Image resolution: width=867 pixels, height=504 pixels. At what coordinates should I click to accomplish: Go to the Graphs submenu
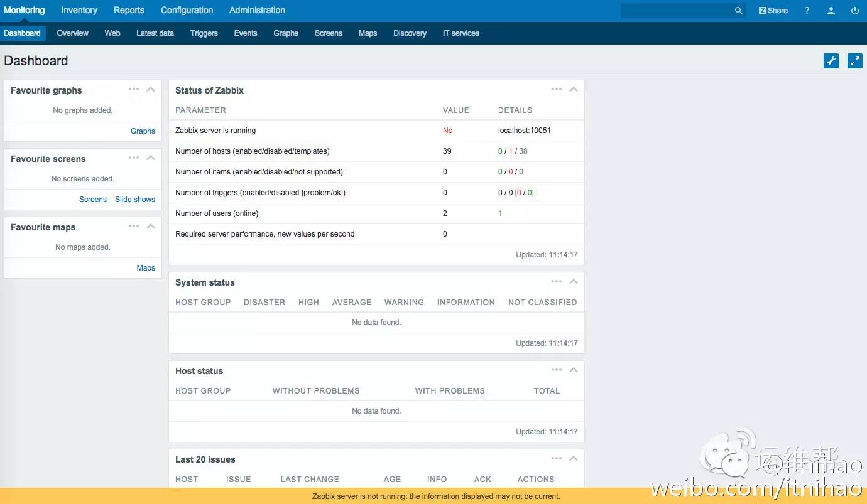286,33
